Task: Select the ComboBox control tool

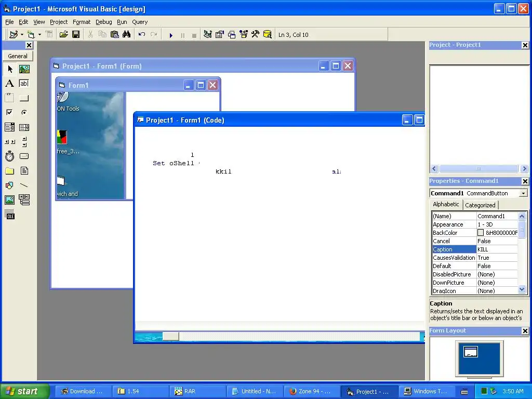Action: 10,127
